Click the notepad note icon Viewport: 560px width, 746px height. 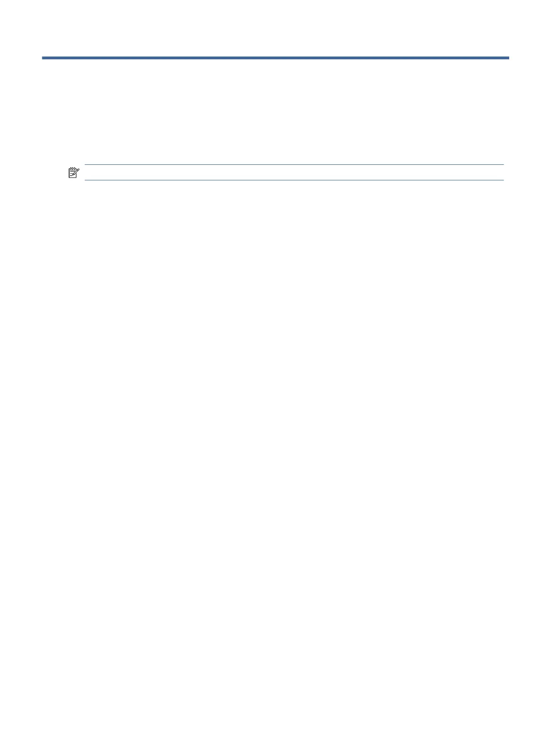pyautogui.click(x=74, y=172)
